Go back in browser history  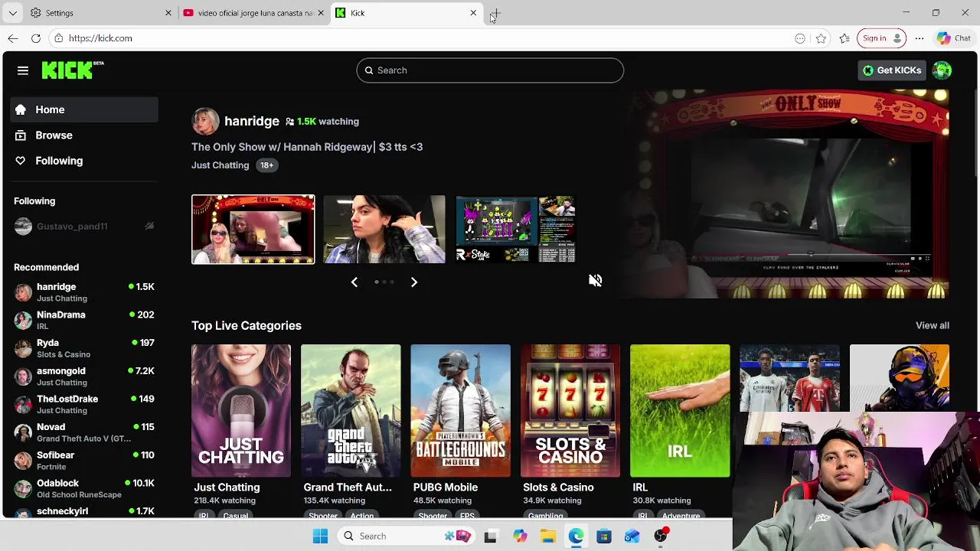point(13,38)
